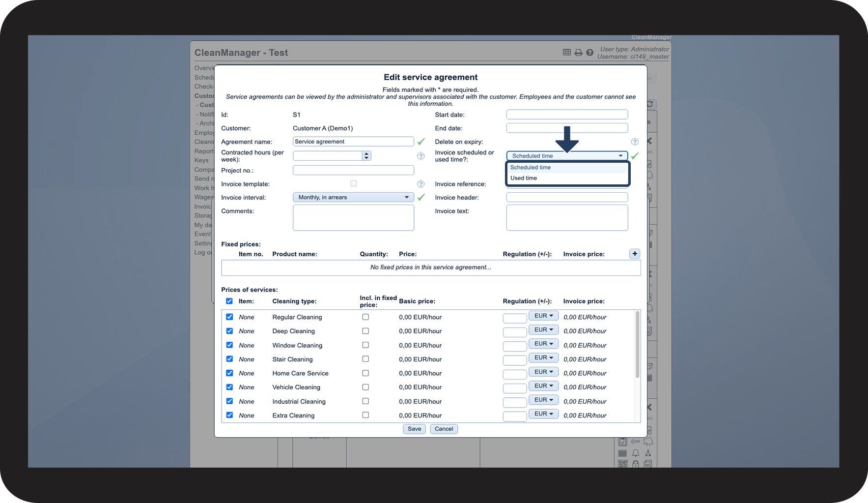This screenshot has height=503, width=868.
Task: Click the Invoice text area
Action: (x=567, y=218)
